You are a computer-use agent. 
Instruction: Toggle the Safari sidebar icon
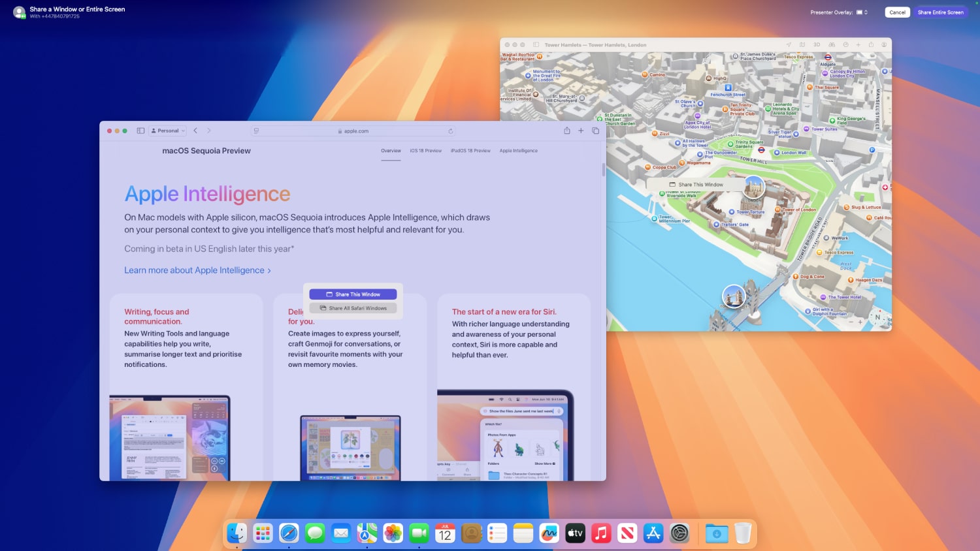point(140,131)
